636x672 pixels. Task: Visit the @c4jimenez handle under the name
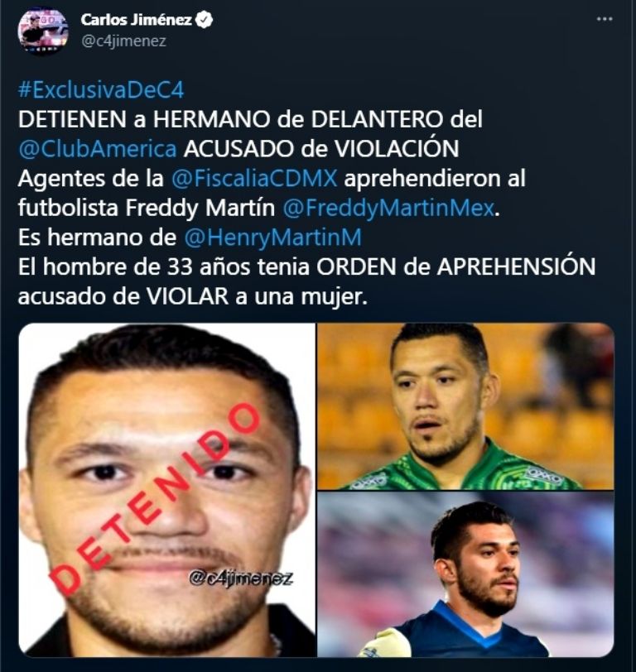123,41
